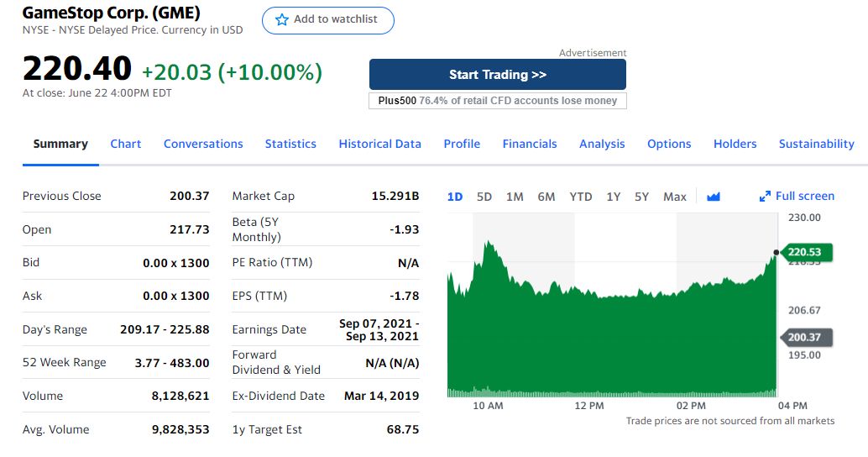This screenshot has height=457, width=868.
Task: Open the Financials tab
Action: pos(530,144)
